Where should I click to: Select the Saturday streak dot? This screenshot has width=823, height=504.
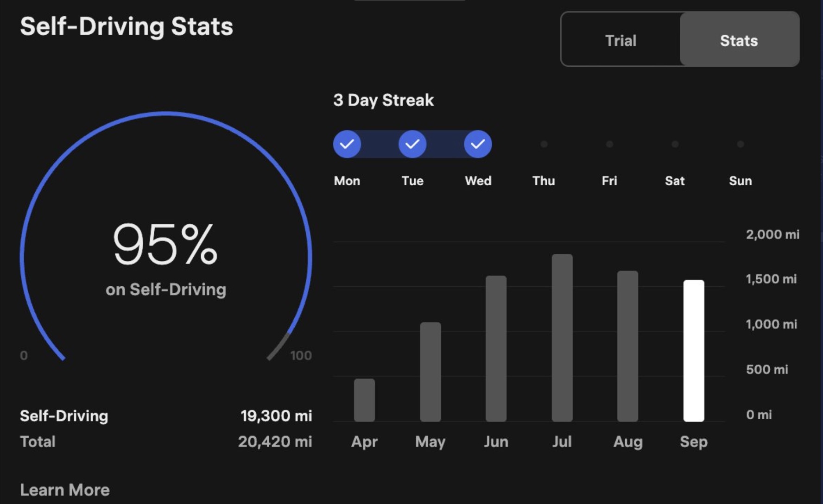[x=675, y=144]
